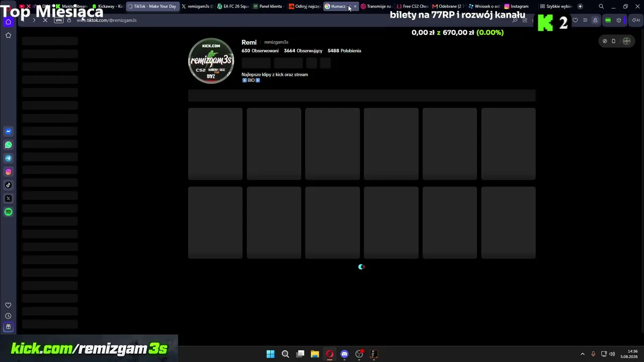Open the green extension icon in the toolbar
This screenshot has width=644, height=362.
(608, 20)
